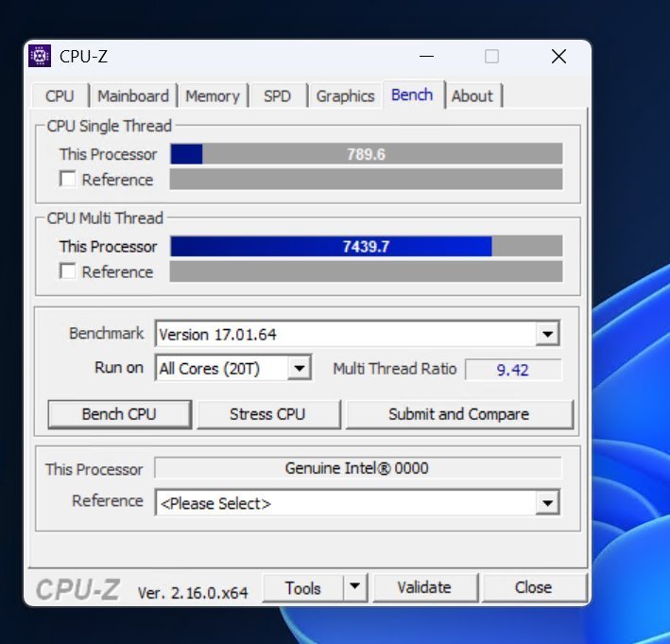Click the Validate button
The image size is (670, 644).
423,588
